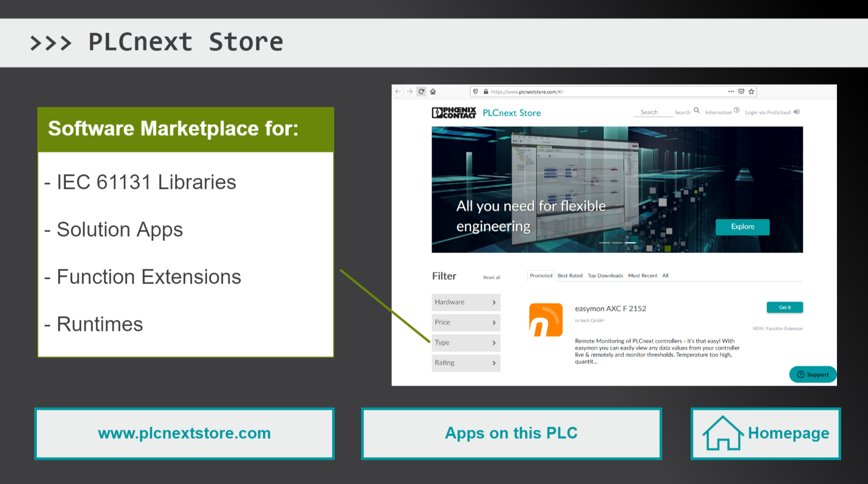Reload the page with the refresh icon
The height and width of the screenshot is (484, 868).
click(422, 92)
